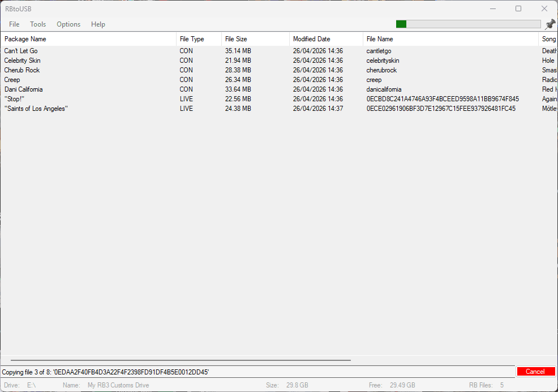
Task: Open the Options menu
Action: [x=68, y=24]
